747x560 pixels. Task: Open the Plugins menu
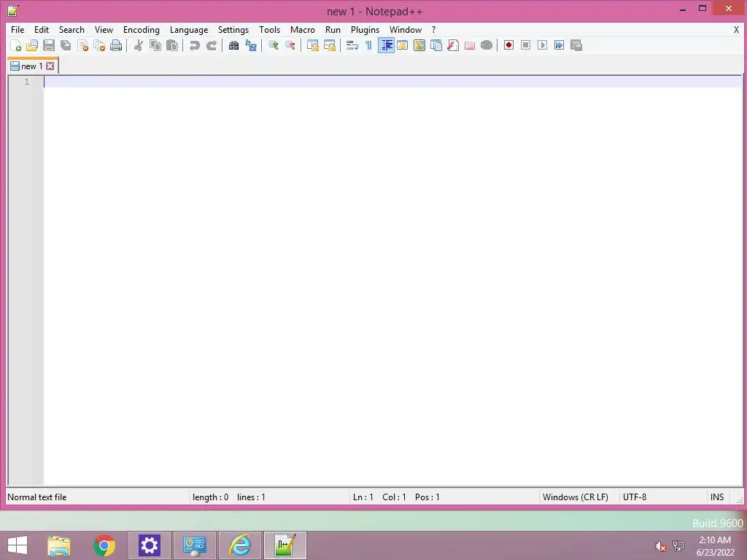365,29
